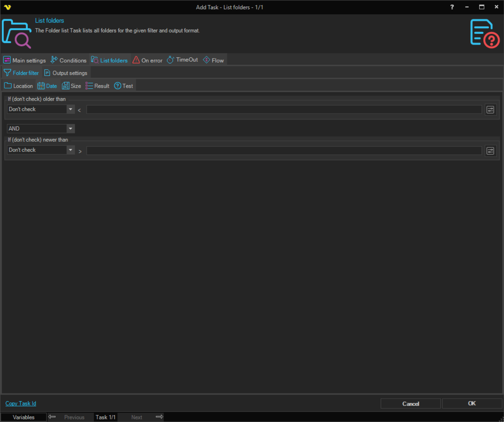Click the help document icon at top right
The image size is (504, 422).
484,33
